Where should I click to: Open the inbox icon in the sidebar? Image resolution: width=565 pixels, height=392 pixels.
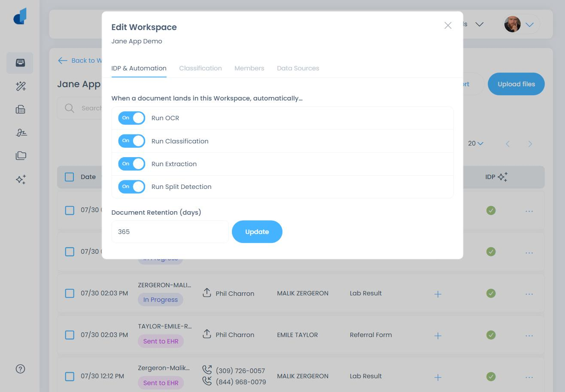tap(20, 63)
